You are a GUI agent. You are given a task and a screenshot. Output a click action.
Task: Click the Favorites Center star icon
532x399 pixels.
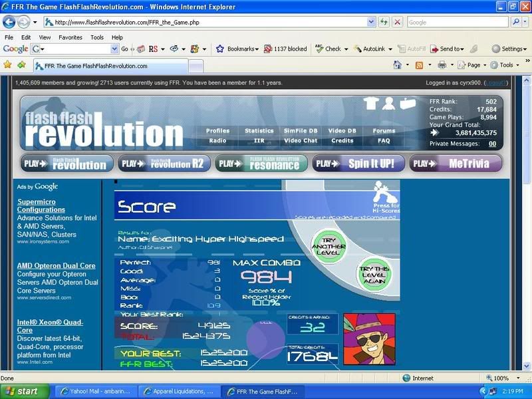coord(8,65)
